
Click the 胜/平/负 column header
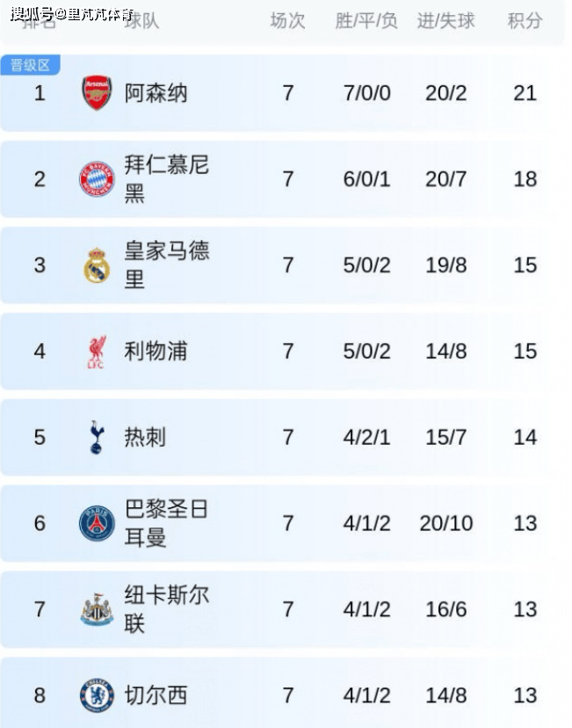[366, 20]
